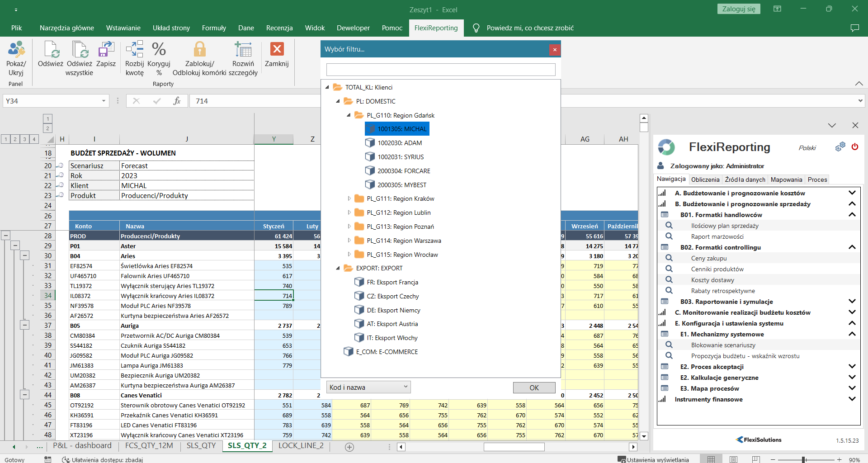Switch to the Mapowania panel tab
This screenshot has width=868, height=463.
tap(786, 180)
